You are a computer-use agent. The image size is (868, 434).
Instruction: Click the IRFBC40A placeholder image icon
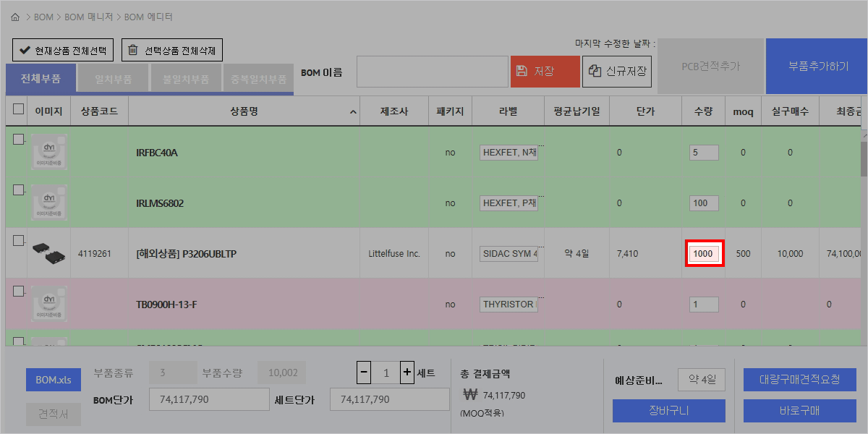pyautogui.click(x=48, y=153)
